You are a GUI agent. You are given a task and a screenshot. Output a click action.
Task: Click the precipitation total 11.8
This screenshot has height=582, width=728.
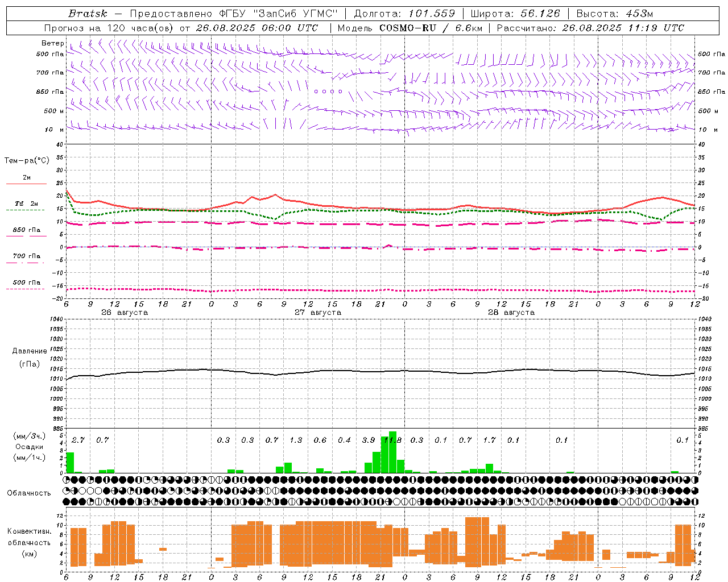(392, 440)
